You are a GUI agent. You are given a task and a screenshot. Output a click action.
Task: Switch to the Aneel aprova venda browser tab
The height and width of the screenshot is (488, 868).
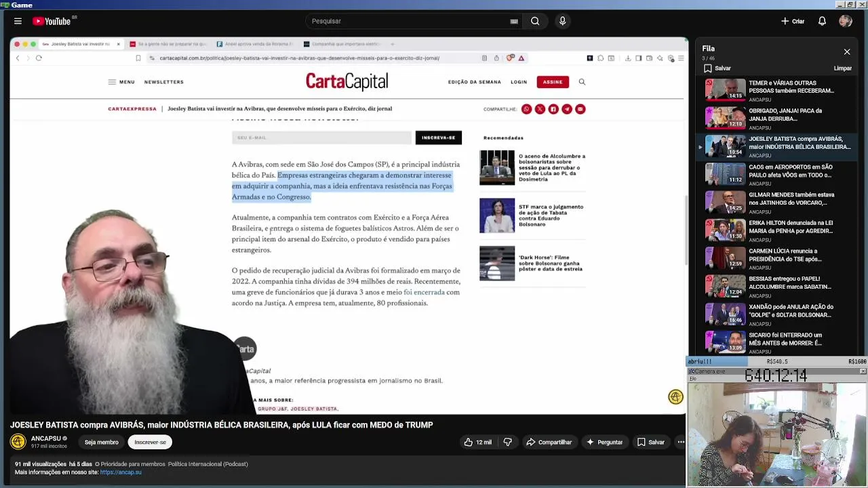pos(254,44)
